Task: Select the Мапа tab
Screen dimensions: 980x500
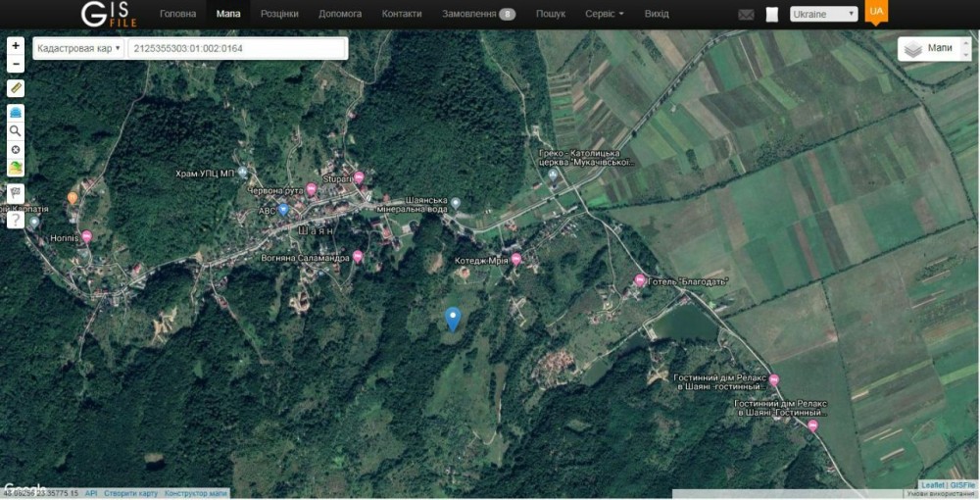Action: tap(228, 14)
